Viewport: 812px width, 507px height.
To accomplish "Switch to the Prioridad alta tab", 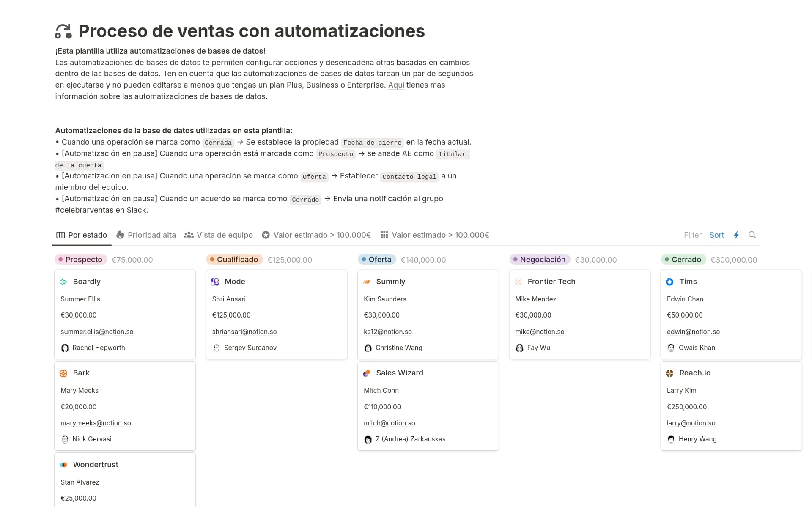I will (x=146, y=235).
